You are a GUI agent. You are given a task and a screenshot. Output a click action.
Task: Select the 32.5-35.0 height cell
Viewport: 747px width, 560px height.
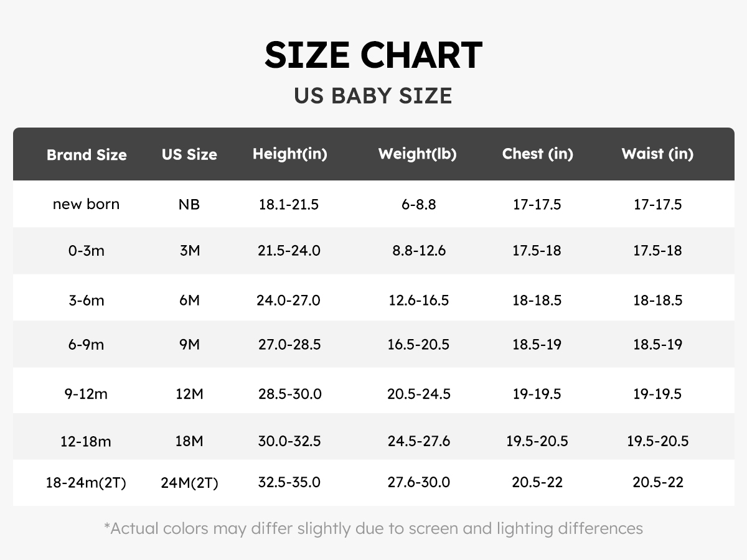289,482
